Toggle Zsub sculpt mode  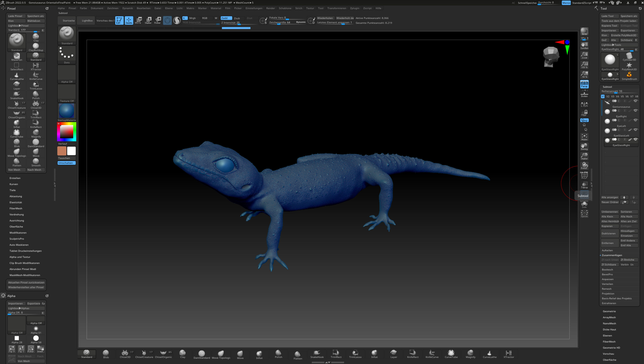(x=237, y=18)
